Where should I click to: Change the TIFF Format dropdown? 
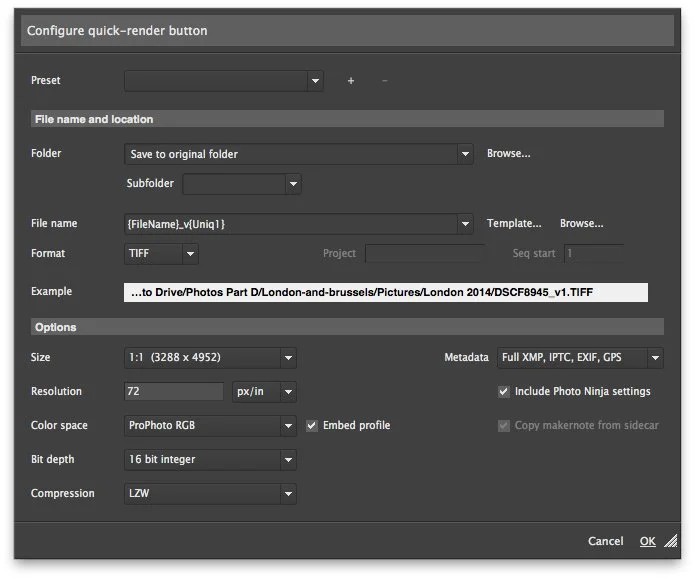161,254
